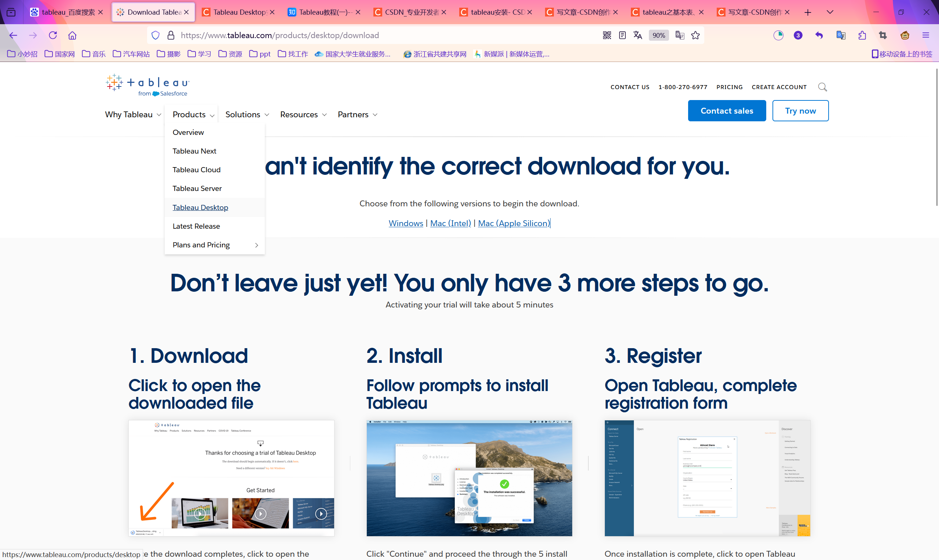The width and height of the screenshot is (939, 560).
Task: Click the site search magnifier icon
Action: click(x=822, y=87)
